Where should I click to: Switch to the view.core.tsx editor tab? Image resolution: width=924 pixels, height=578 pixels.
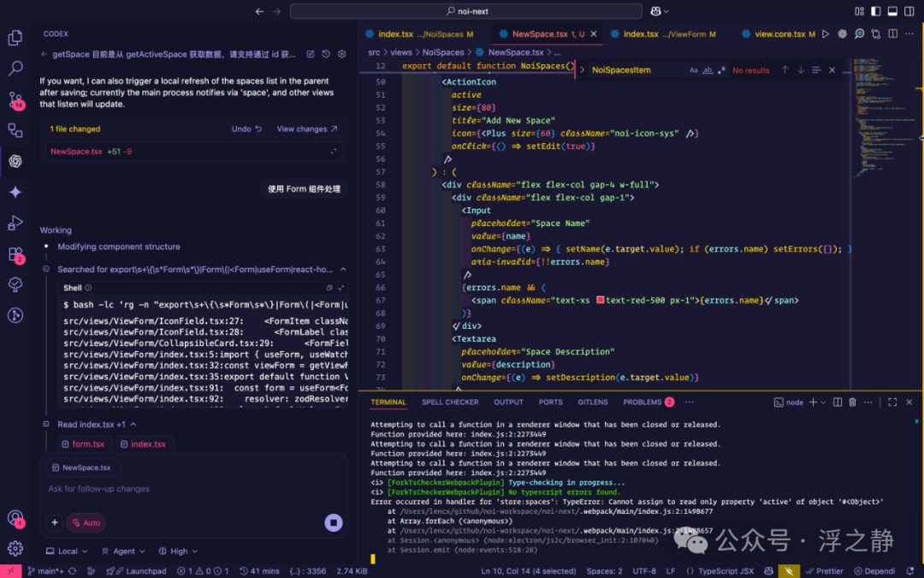coord(779,34)
